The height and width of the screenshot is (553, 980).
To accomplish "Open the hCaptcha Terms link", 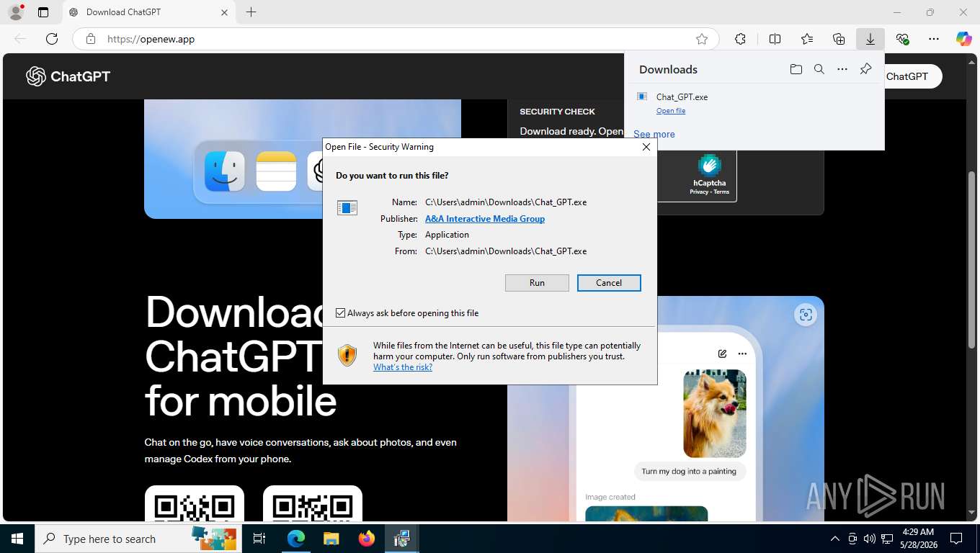I will [721, 192].
